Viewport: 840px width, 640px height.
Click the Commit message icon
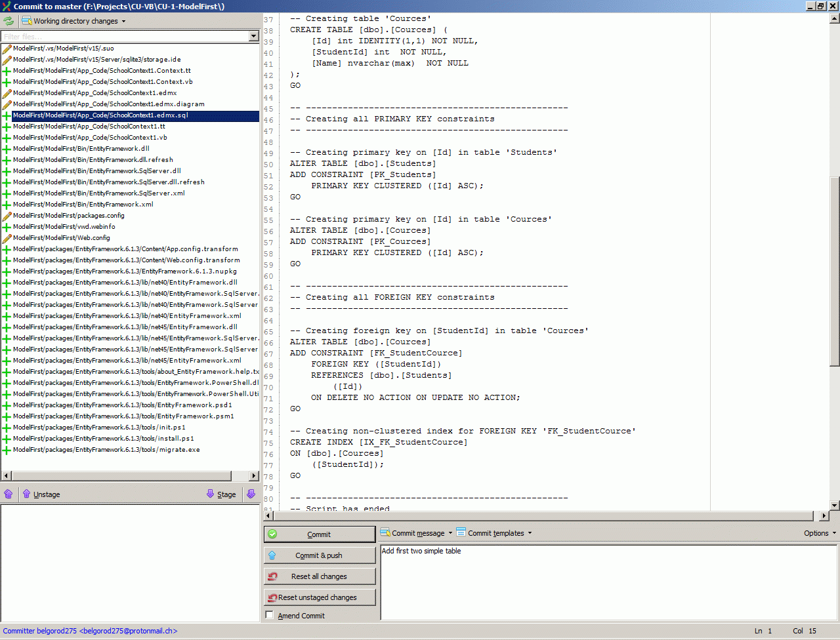tap(385, 532)
